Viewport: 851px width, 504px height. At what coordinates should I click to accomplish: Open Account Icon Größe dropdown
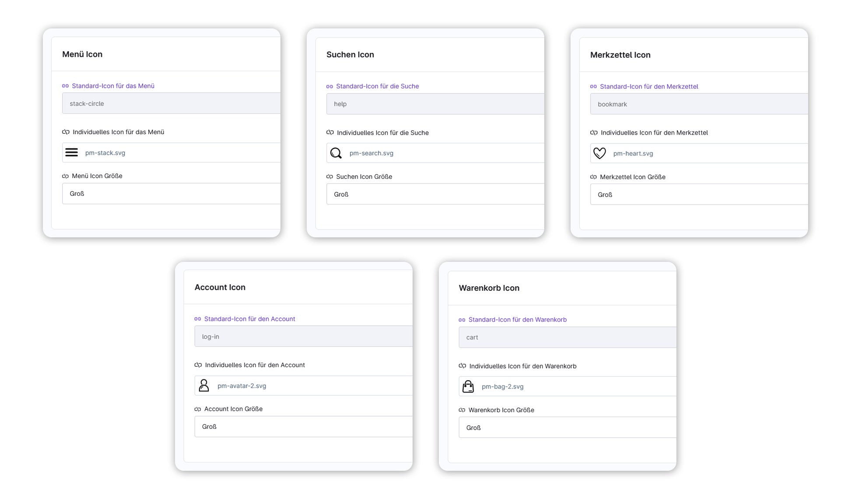coord(304,427)
